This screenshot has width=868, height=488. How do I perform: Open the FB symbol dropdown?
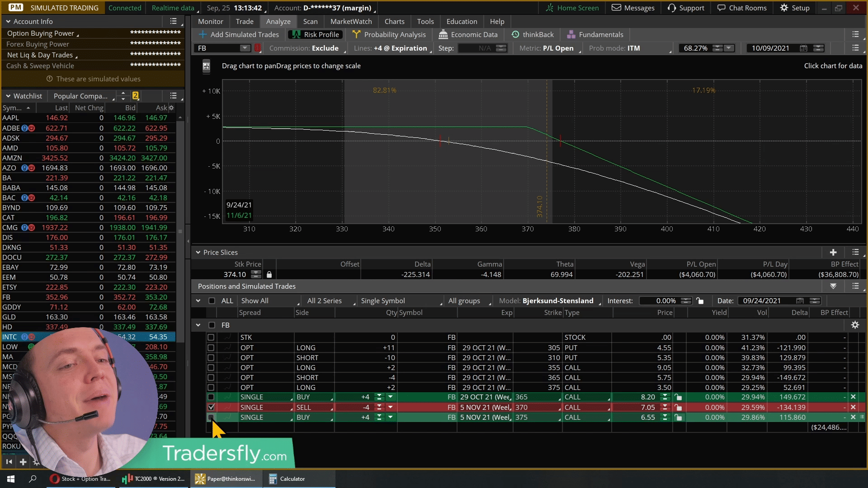tap(245, 48)
